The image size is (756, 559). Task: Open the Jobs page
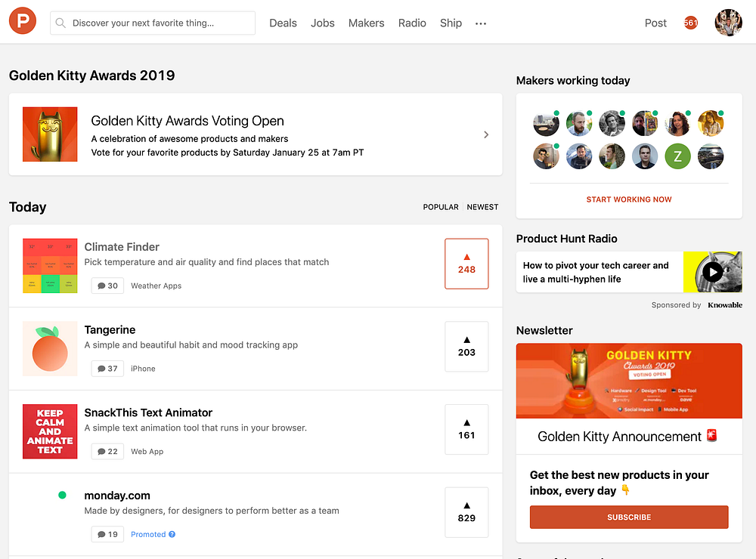pyautogui.click(x=323, y=23)
